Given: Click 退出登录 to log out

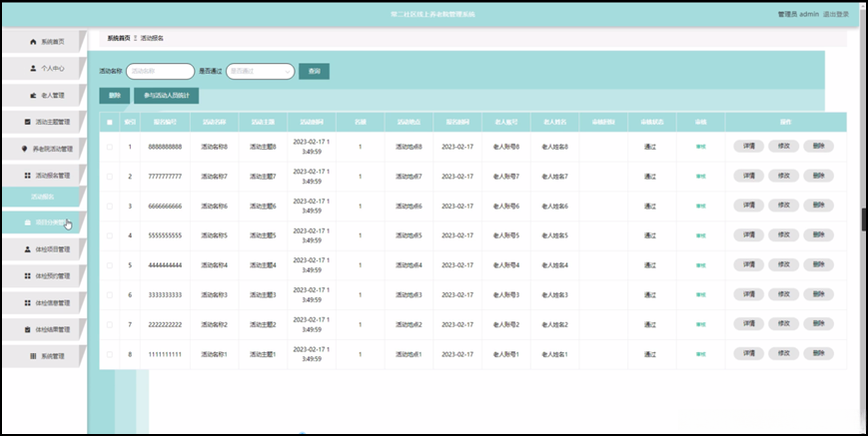Looking at the screenshot, I should point(836,14).
